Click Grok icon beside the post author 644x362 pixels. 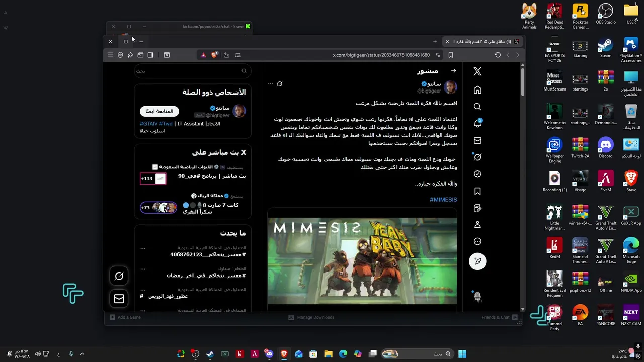tap(280, 84)
